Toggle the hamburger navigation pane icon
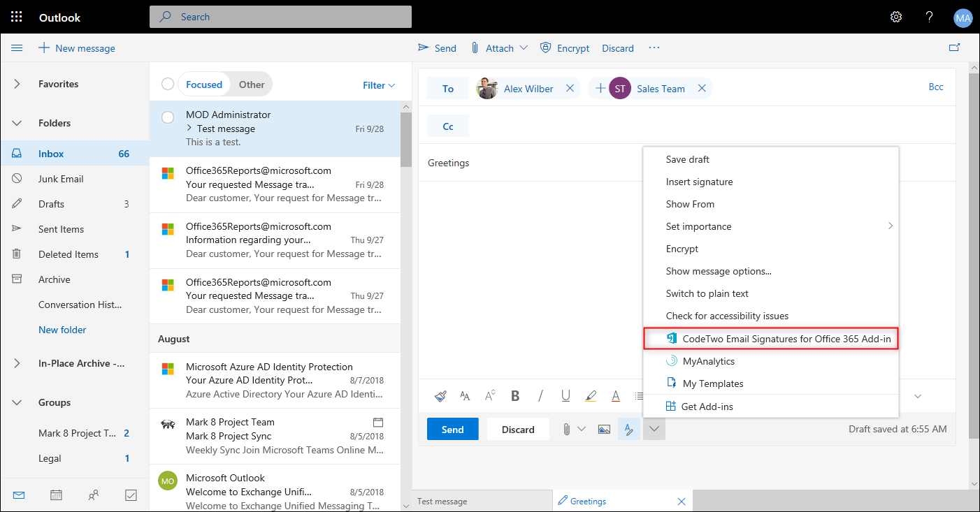980x512 pixels. [17, 48]
